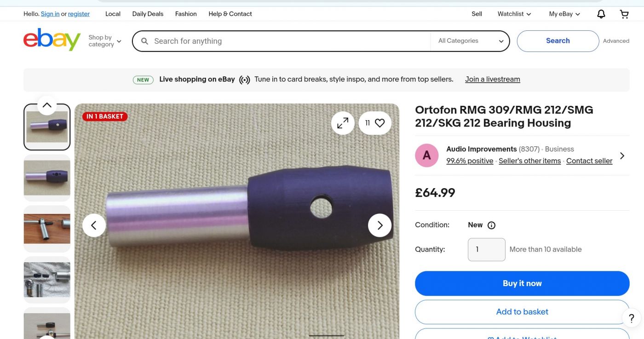Screen dimensions: 644x339
Task: Show next product image with right arrow
Action: click(x=379, y=225)
